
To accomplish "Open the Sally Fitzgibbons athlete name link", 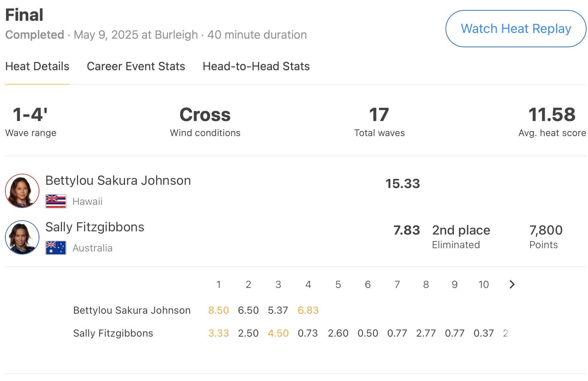I will [95, 227].
